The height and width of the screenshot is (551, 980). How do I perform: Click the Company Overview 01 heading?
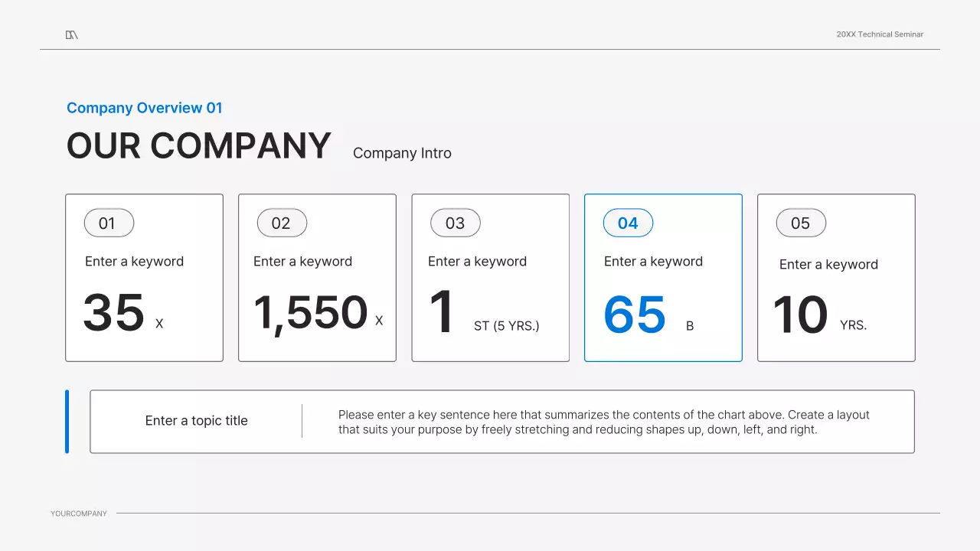tap(145, 108)
